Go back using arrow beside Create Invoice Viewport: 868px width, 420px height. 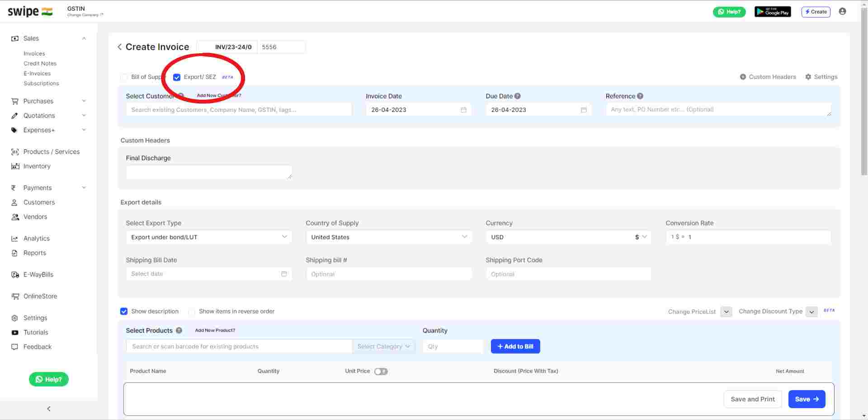pos(119,47)
